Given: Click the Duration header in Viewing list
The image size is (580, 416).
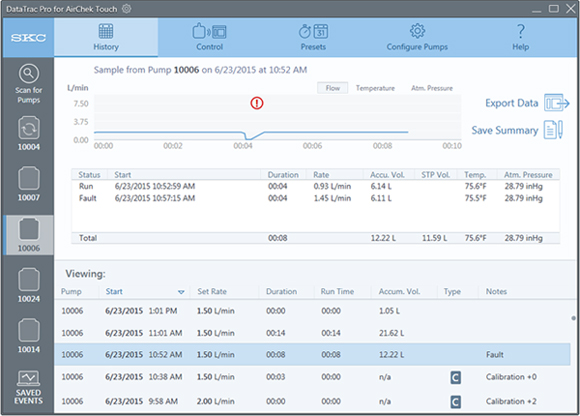Looking at the screenshot, I should pos(281,291).
